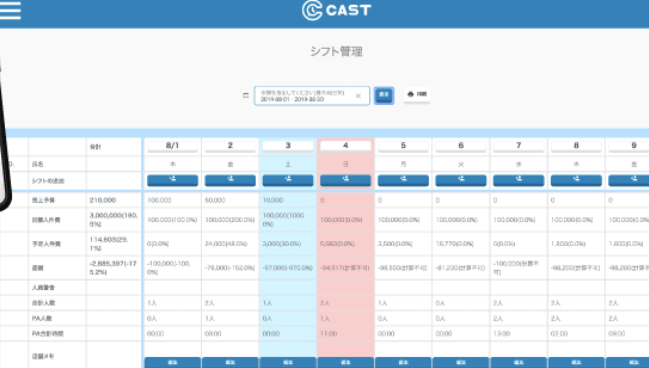Select the day 2 date header
This screenshot has height=368, width=649.
pos(230,146)
